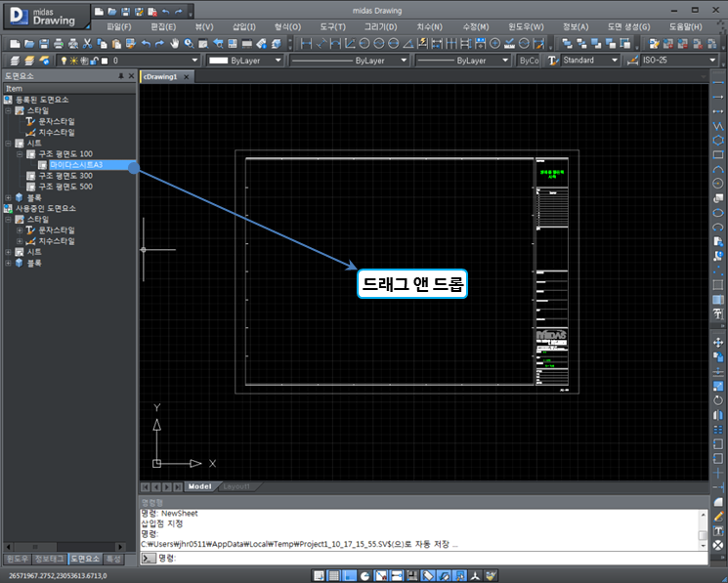Click the Save diskette toolbar icon

point(44,44)
